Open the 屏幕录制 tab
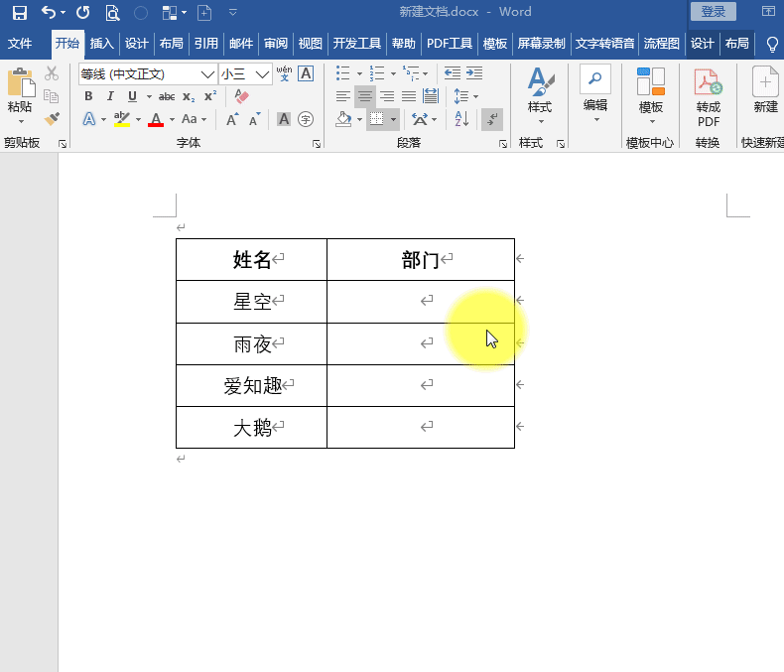 click(541, 44)
